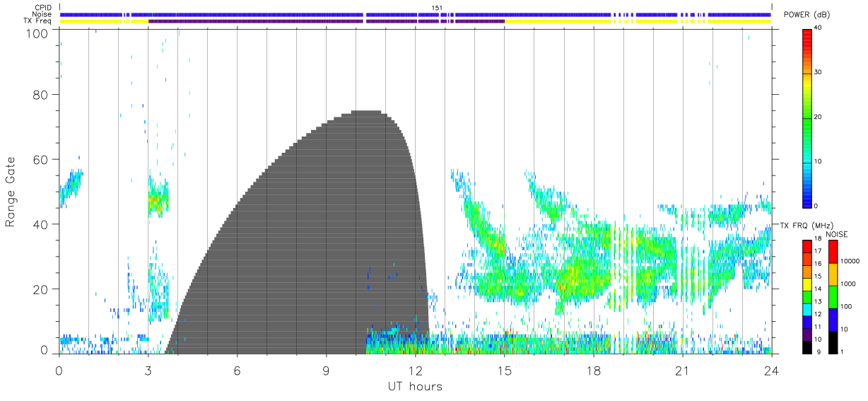
Task: Pick the green 100–1000 NOISE swatch
Action: [833, 296]
